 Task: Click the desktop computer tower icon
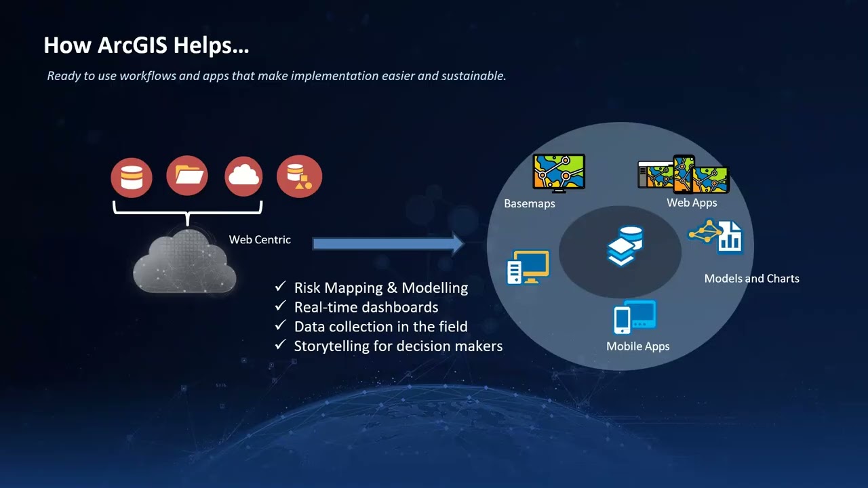coord(528,267)
